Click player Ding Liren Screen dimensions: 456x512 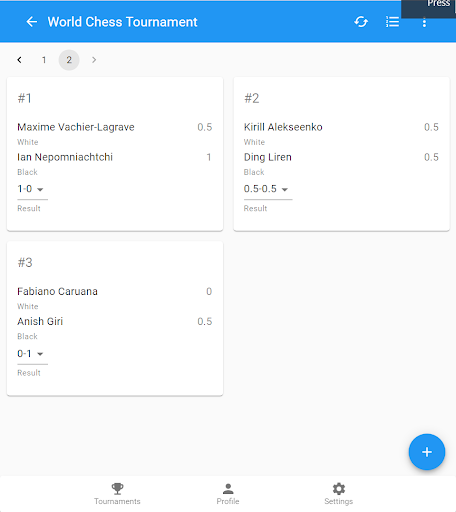tap(268, 157)
